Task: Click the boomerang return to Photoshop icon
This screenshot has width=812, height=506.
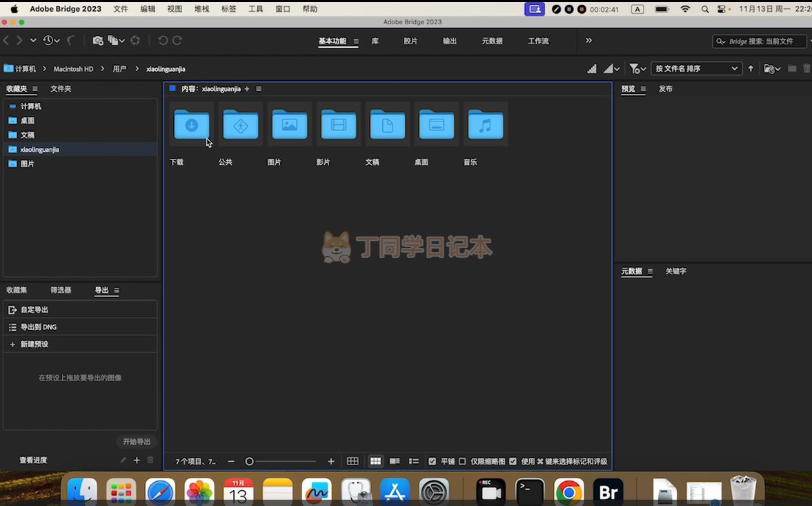Action: click(x=70, y=41)
